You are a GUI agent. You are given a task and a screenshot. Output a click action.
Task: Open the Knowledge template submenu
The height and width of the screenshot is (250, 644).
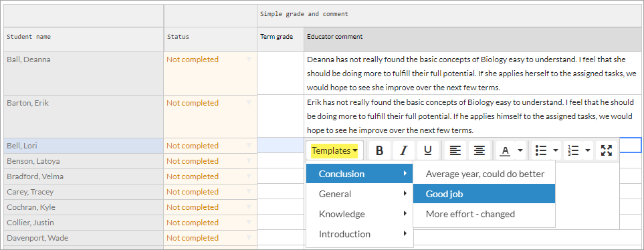pos(360,214)
